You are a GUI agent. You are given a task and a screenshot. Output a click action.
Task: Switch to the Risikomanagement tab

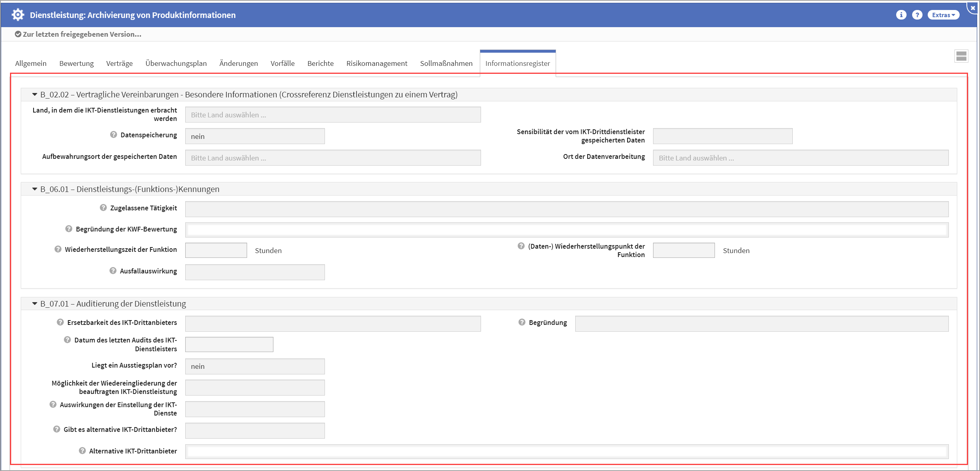[x=376, y=63]
